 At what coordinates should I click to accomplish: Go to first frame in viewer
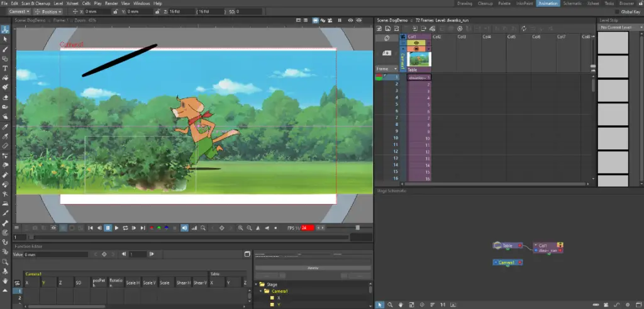(x=91, y=228)
